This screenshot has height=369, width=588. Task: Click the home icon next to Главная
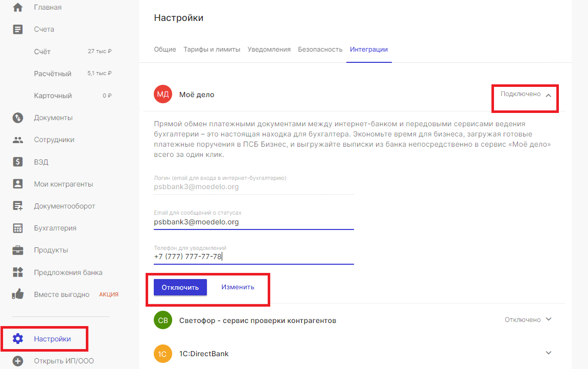click(x=18, y=7)
